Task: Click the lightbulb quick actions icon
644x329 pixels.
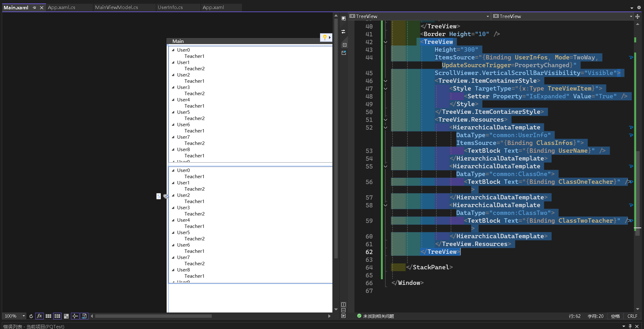Action: click(x=325, y=37)
